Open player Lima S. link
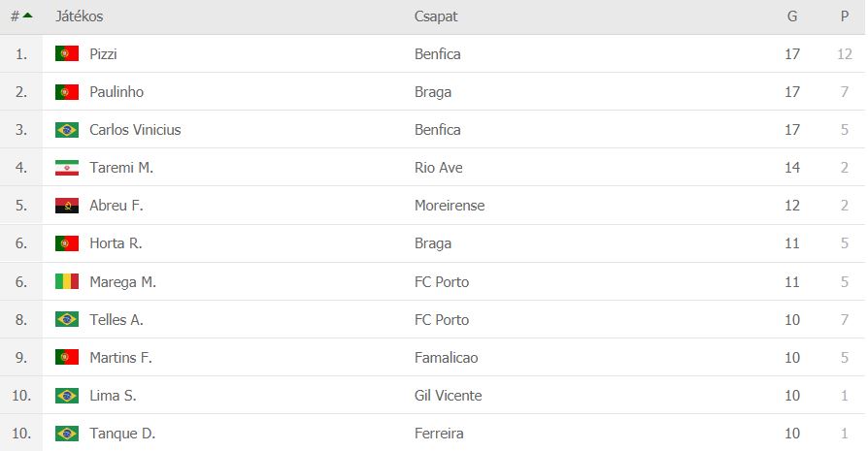The width and height of the screenshot is (868, 451). point(113,396)
